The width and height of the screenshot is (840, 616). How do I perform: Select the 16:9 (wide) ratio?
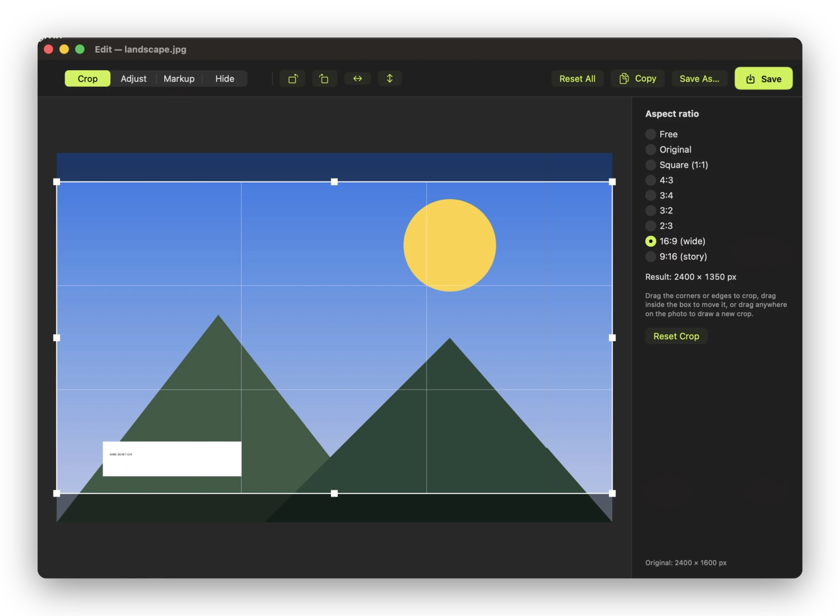(x=675, y=241)
